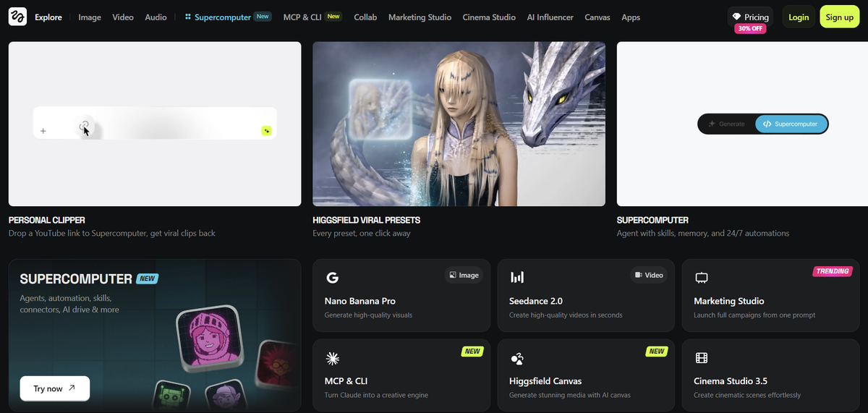
Task: Open the Apps nav item
Action: pyautogui.click(x=631, y=17)
